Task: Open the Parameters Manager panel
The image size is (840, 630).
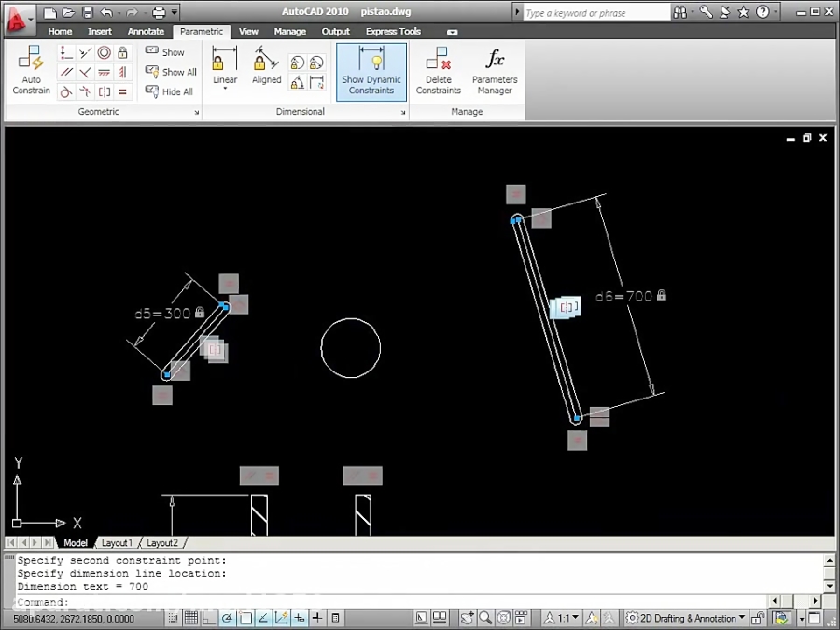Action: coord(494,72)
